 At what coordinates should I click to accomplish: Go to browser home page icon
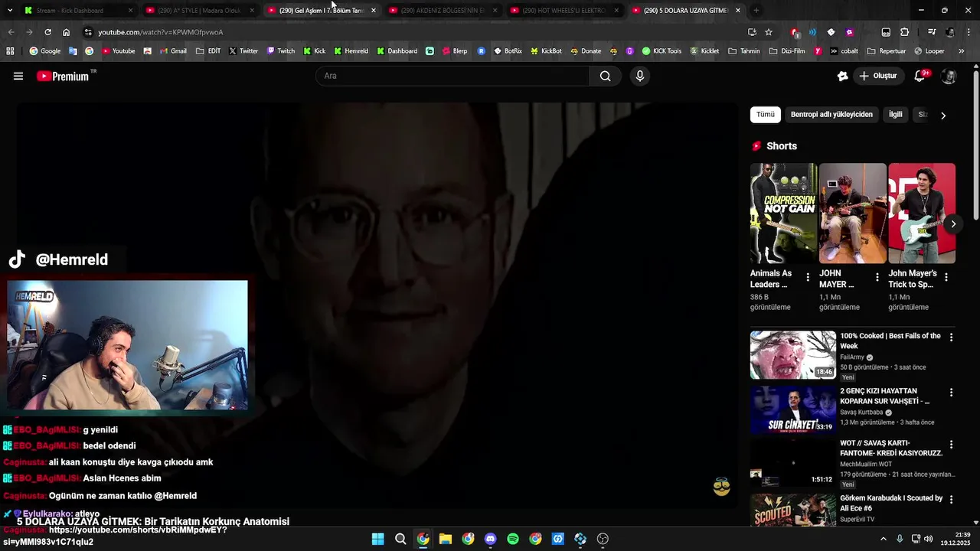pyautogui.click(x=66, y=32)
